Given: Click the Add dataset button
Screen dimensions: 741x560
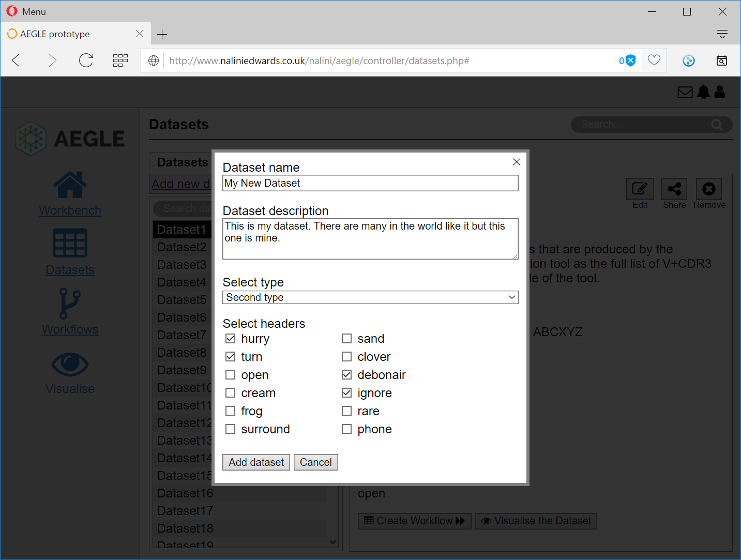Looking at the screenshot, I should (x=256, y=462).
